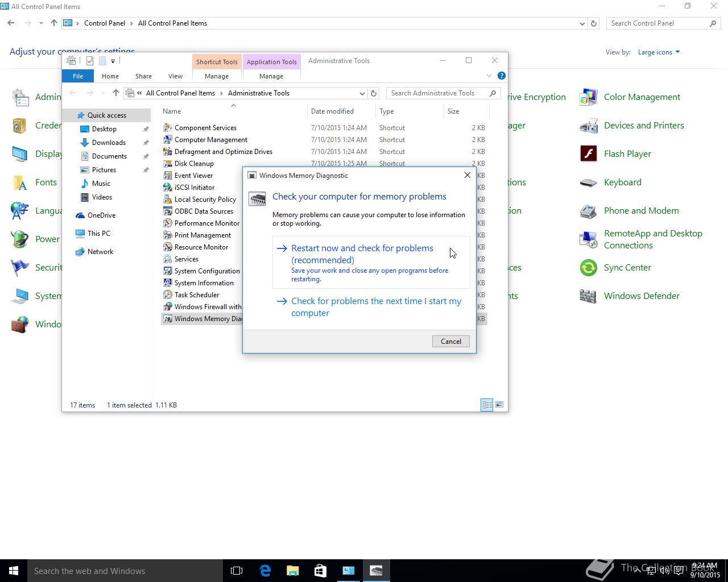Open the Start menu button

click(14, 571)
